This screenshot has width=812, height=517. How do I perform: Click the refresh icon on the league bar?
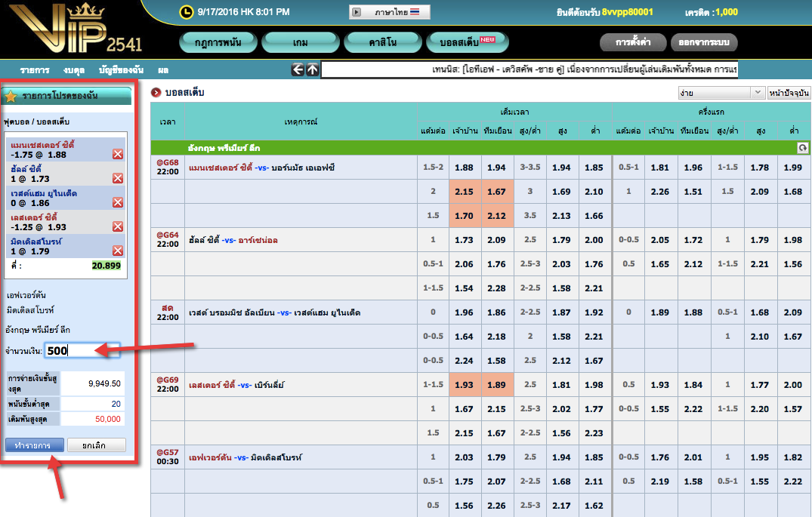click(x=802, y=148)
